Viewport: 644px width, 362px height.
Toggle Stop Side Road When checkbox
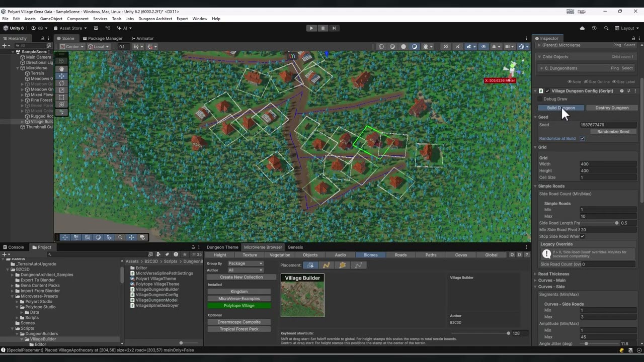click(x=582, y=236)
